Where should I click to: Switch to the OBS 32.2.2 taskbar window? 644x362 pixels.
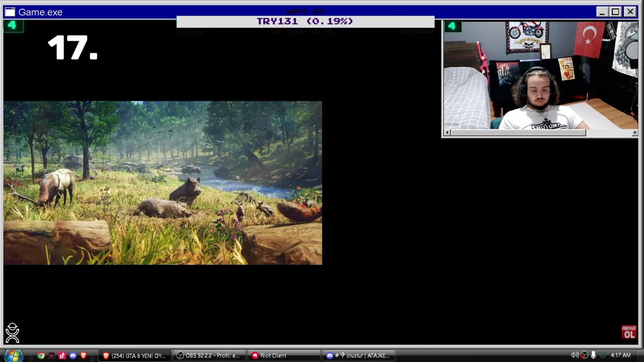209,355
